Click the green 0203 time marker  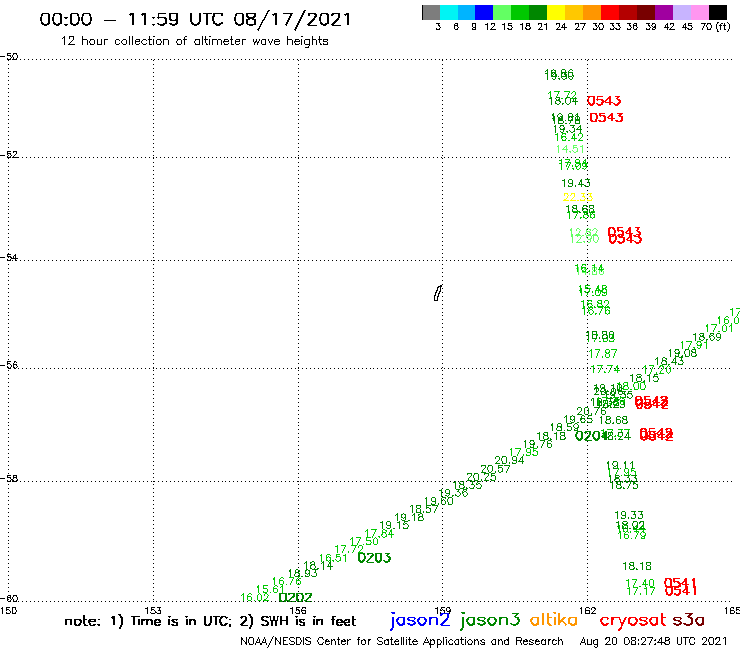374,558
